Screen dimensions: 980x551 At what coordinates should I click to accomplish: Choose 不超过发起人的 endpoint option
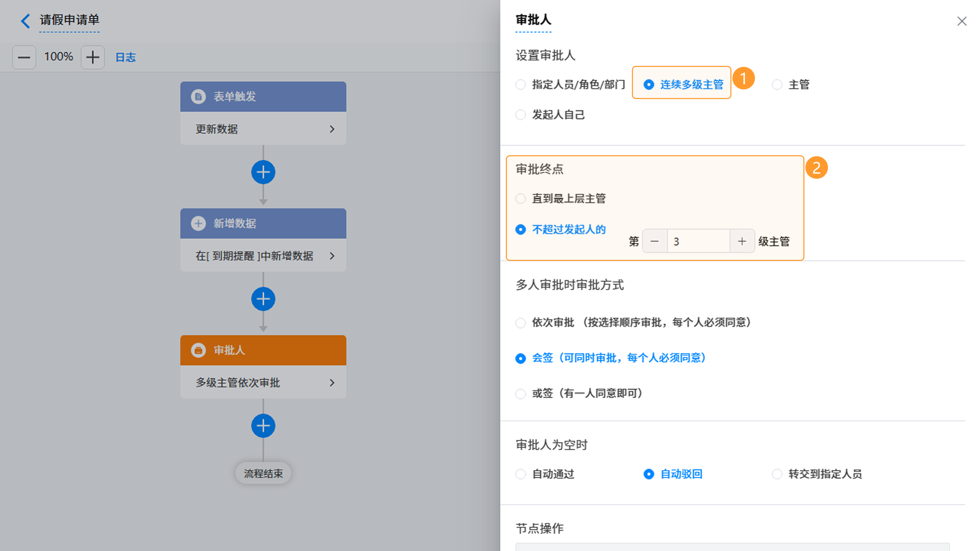(560, 230)
